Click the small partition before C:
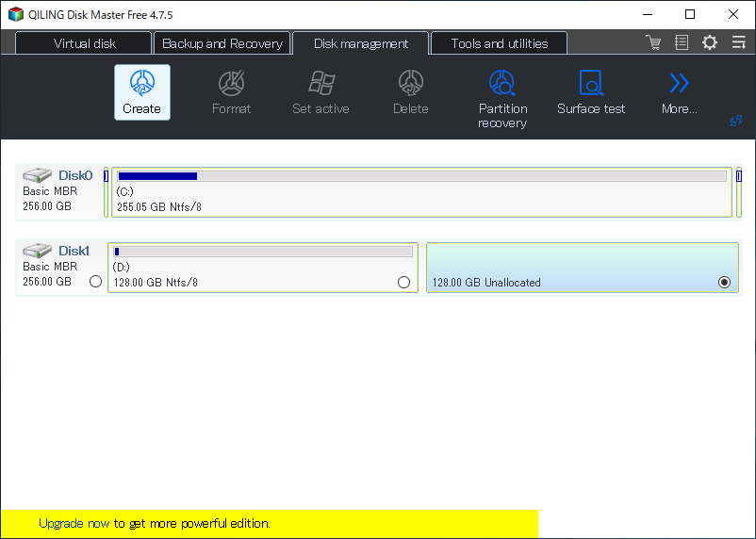Screen dimensions: 756x539 point(107,192)
